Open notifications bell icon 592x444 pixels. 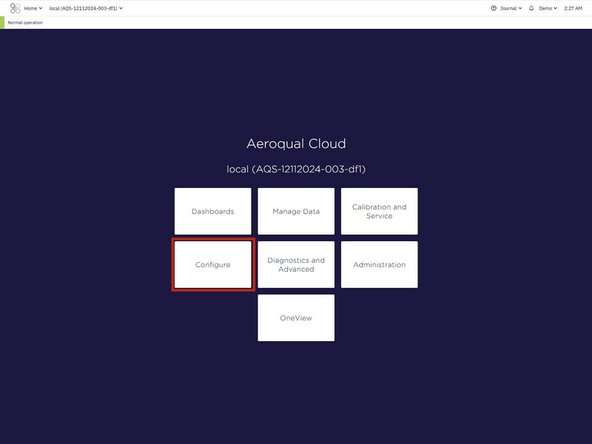coord(531,8)
